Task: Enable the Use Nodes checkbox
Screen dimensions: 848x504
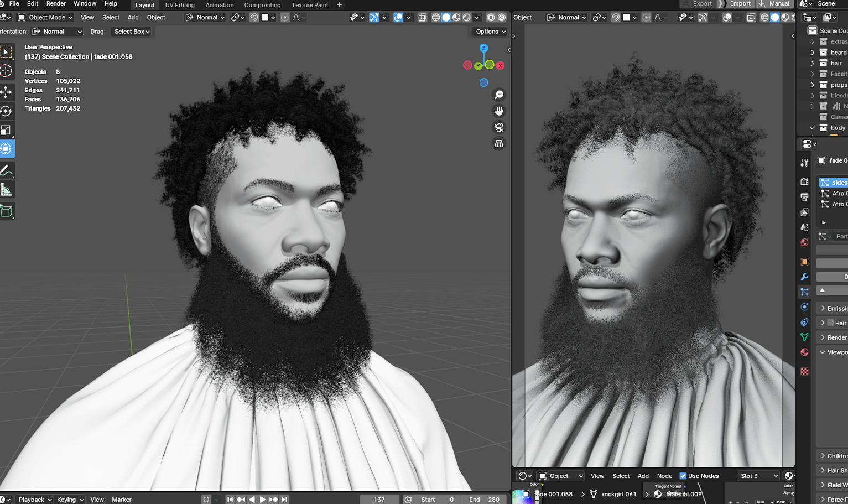Action: point(683,476)
